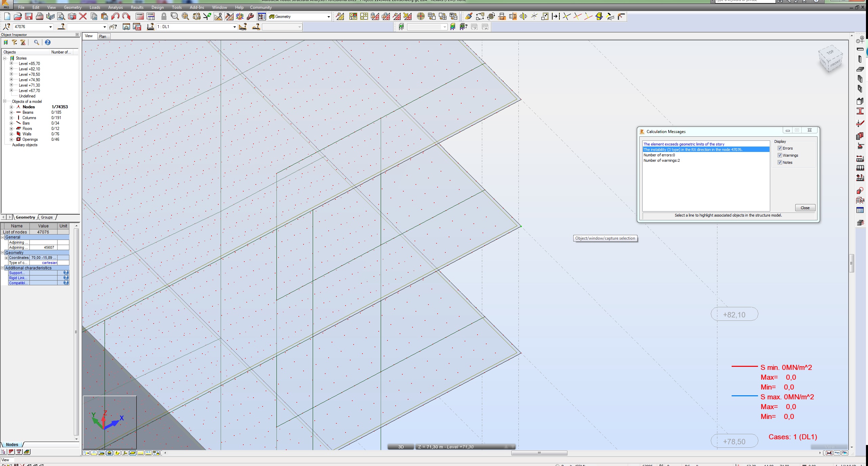
Task: Uncheck the Errors display checkbox
Action: point(779,148)
